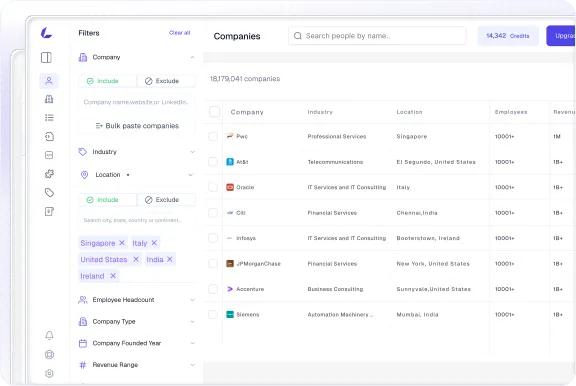The width and height of the screenshot is (576, 386).
Task: Open settings gear icon in sidebar
Action: tap(49, 374)
